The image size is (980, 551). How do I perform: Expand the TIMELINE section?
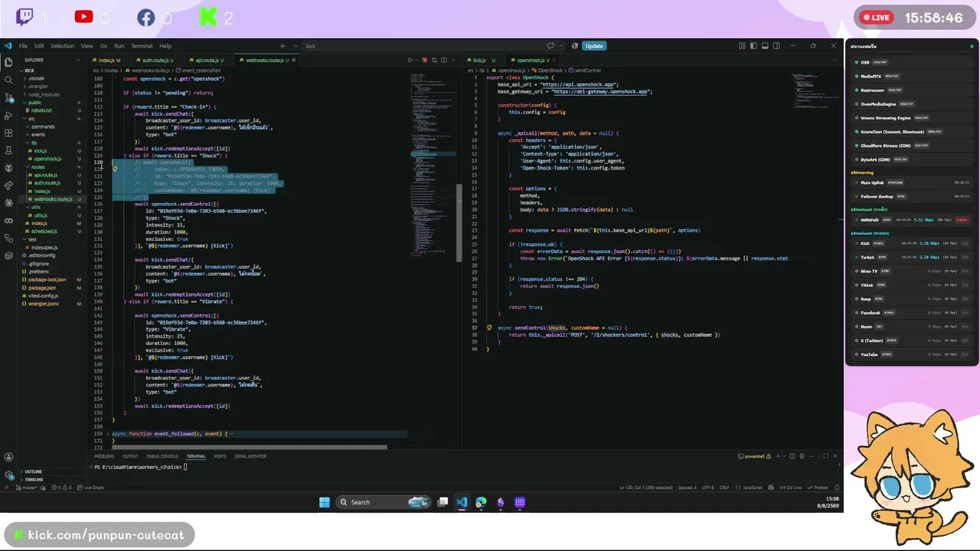tap(33, 480)
